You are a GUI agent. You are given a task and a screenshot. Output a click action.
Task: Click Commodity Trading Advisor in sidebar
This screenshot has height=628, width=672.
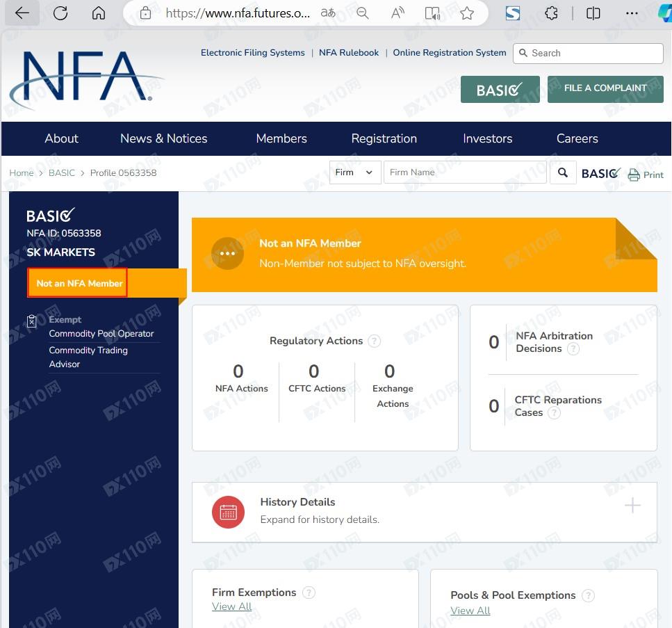[x=88, y=357]
